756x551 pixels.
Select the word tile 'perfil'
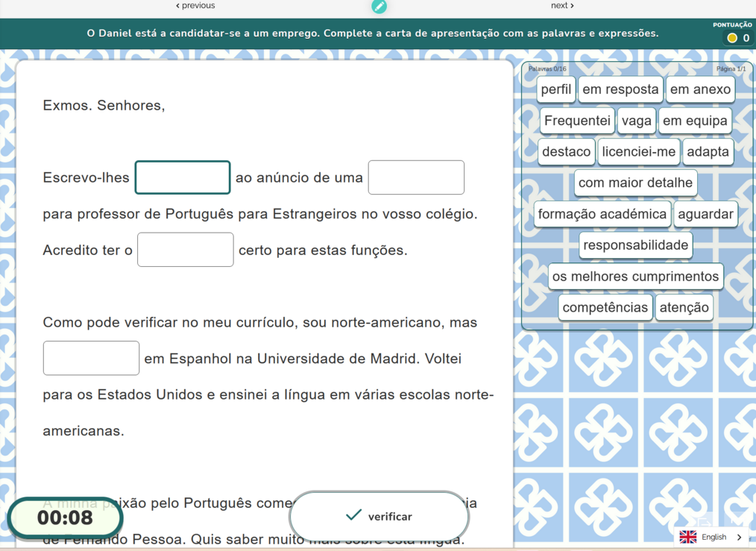click(x=556, y=89)
